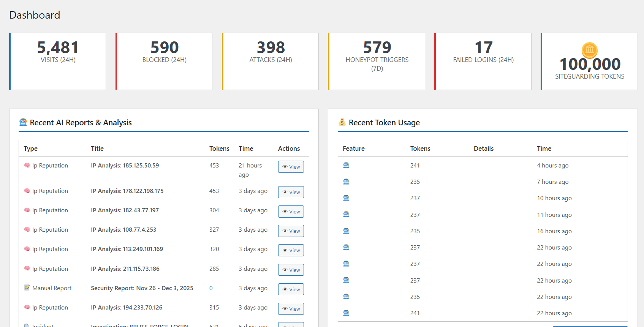Click the Visits (24H) stat card
Viewport: 644px width, 327px height.
[58, 61]
